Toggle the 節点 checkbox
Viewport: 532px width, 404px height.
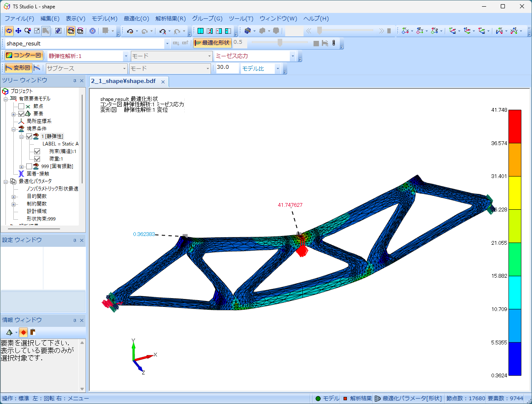pos(21,106)
